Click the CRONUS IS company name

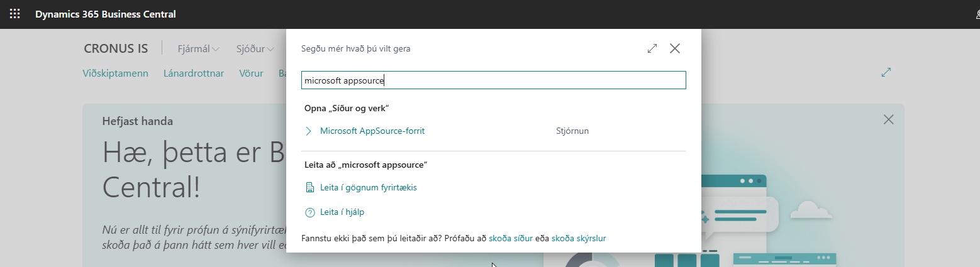tap(116, 49)
